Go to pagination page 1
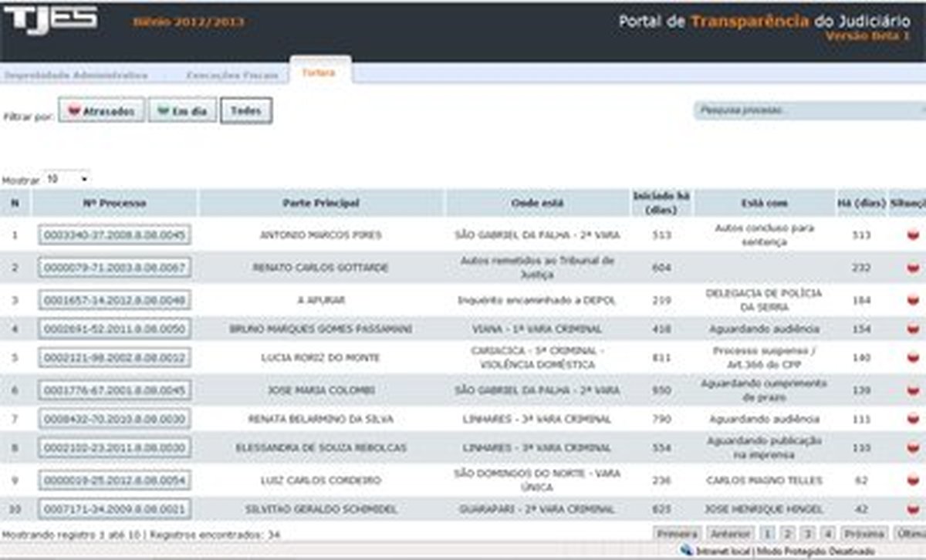The width and height of the screenshot is (926, 560). [768, 534]
